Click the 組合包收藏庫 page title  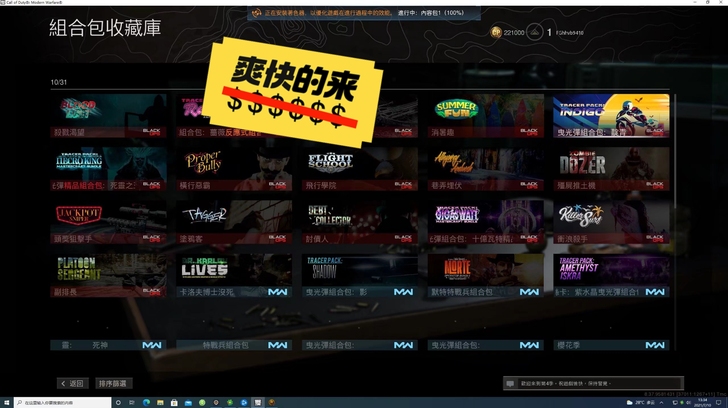(x=105, y=28)
